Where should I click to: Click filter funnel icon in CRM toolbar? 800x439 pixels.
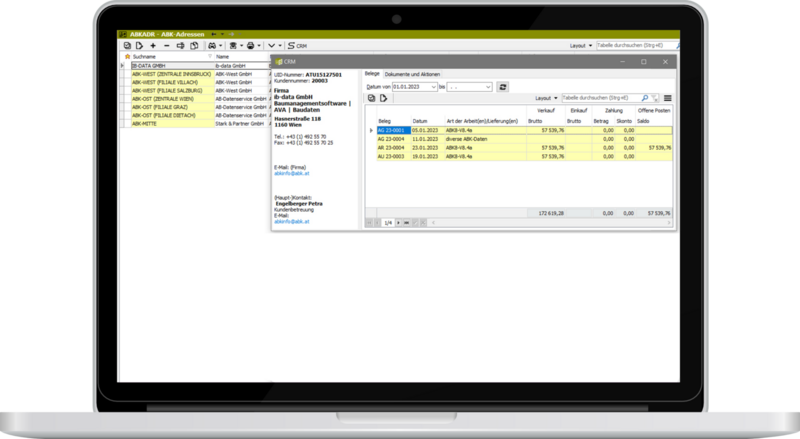click(x=654, y=98)
